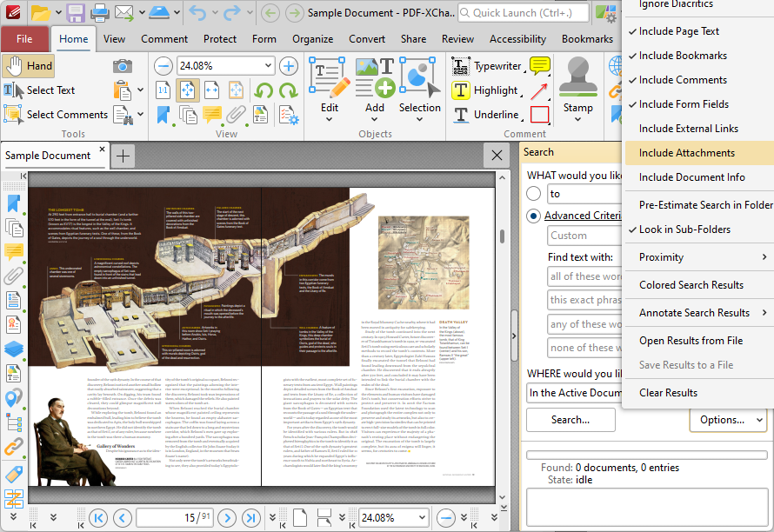
Task: Enable Include External Links option
Action: click(699, 129)
